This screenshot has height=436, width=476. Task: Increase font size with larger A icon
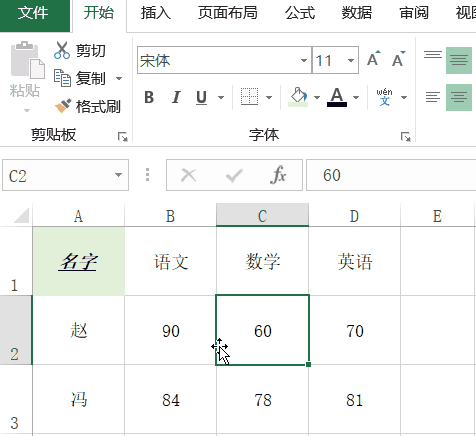coord(373,59)
